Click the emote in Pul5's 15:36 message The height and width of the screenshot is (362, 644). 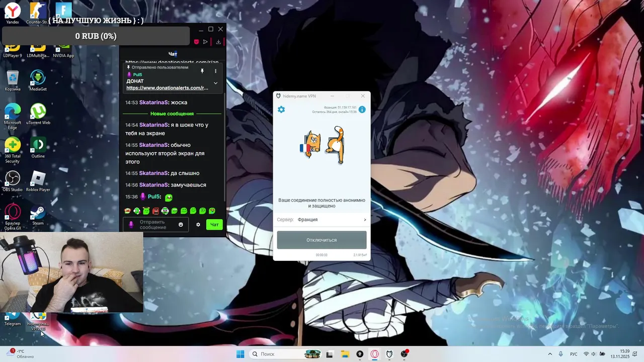(x=169, y=198)
